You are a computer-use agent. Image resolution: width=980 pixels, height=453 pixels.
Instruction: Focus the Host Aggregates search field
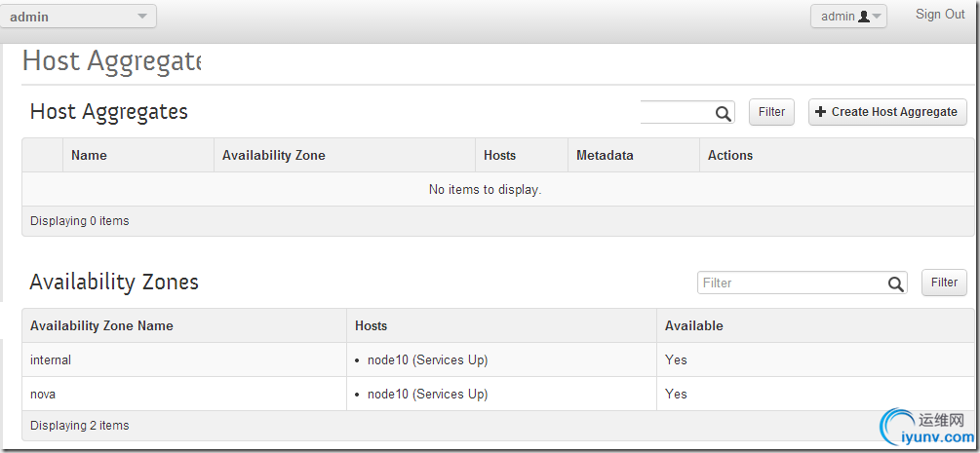tap(687, 112)
